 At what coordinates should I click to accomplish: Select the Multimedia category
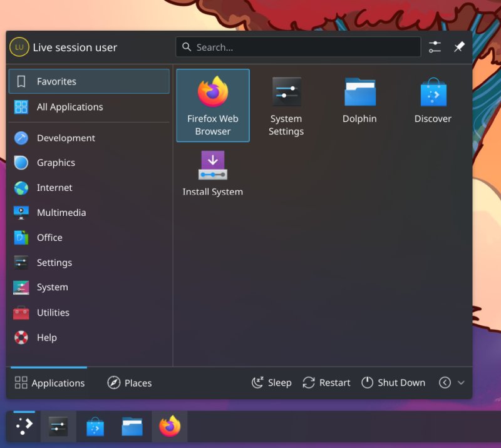click(61, 213)
